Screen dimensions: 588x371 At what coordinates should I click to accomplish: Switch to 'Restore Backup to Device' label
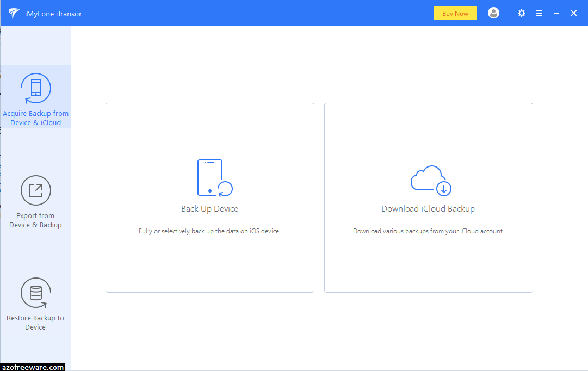tap(35, 322)
